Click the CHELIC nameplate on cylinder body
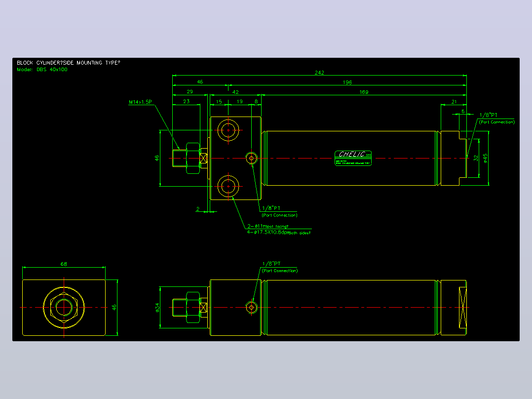 tap(353, 158)
